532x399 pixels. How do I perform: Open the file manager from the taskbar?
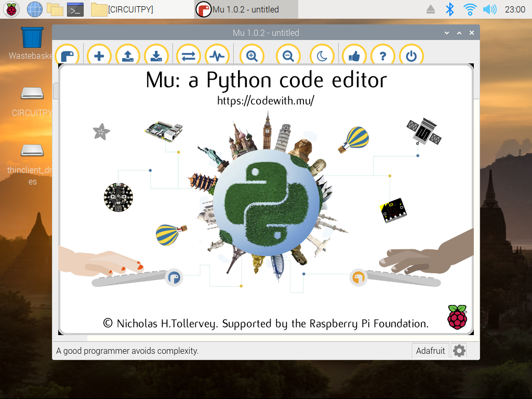point(55,9)
